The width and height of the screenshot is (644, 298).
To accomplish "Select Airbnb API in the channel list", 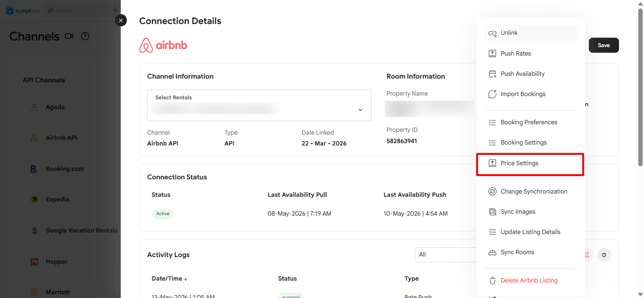I will [61, 138].
